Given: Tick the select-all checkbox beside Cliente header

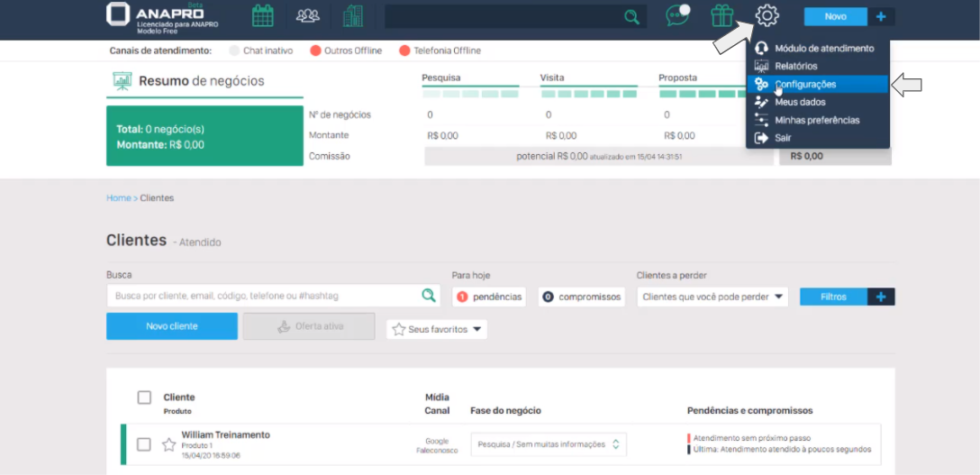Looking at the screenshot, I should (144, 397).
